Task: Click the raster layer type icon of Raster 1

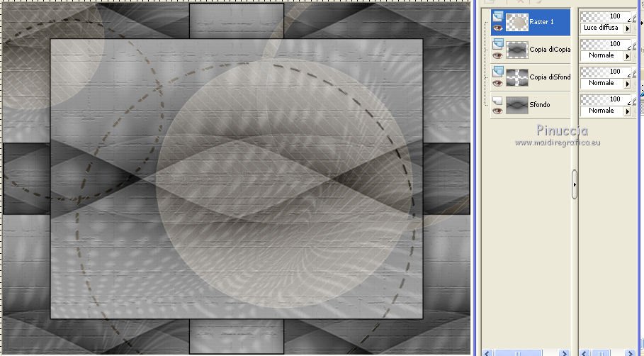Action: pyautogui.click(x=498, y=17)
